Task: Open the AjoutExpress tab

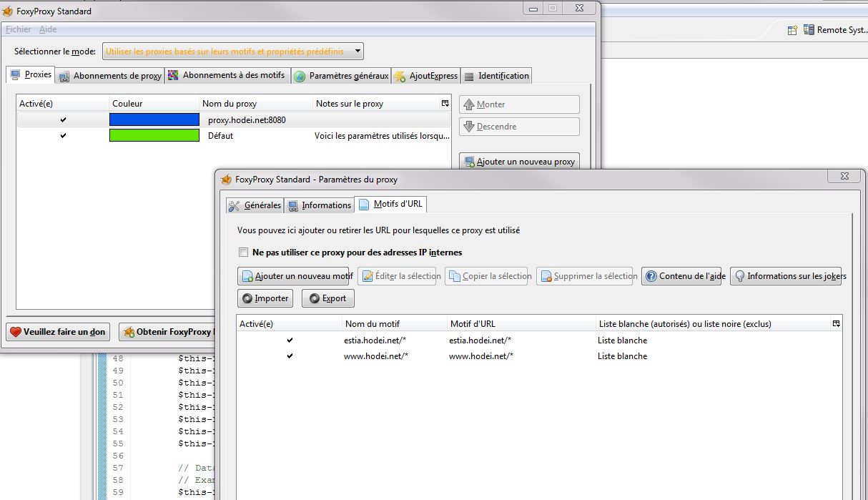Action: pos(425,76)
